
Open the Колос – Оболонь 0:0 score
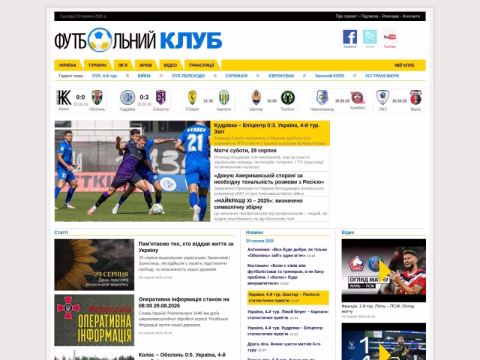(81, 97)
